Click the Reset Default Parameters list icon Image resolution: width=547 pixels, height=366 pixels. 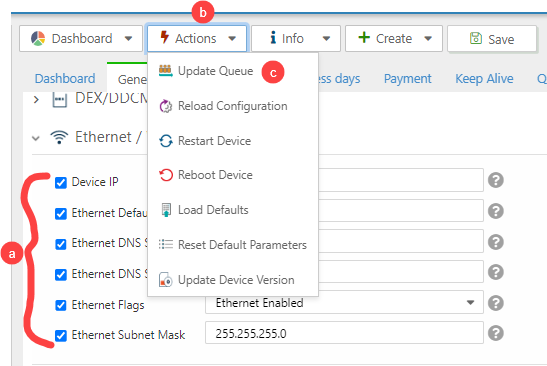pyautogui.click(x=166, y=244)
